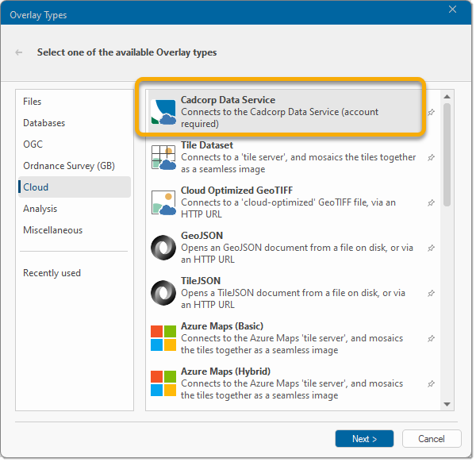The width and height of the screenshot is (476, 462).
Task: Select the TileJSON overlay icon
Action: point(163,293)
